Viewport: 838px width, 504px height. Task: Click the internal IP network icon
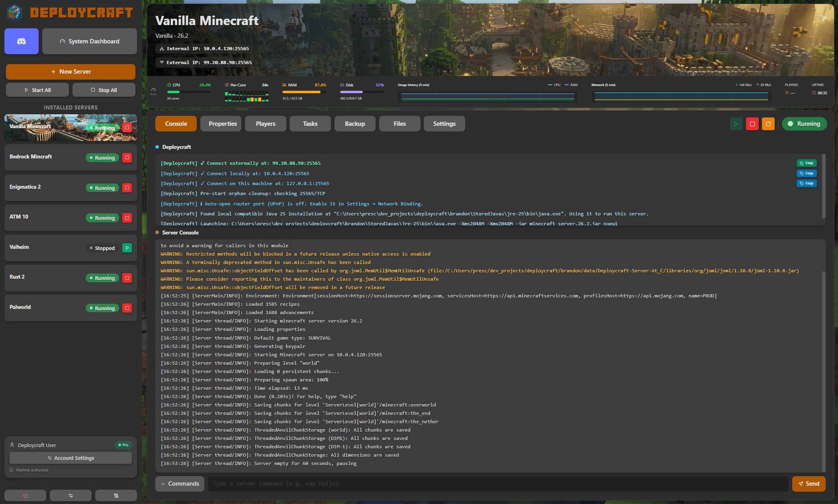tap(162, 49)
